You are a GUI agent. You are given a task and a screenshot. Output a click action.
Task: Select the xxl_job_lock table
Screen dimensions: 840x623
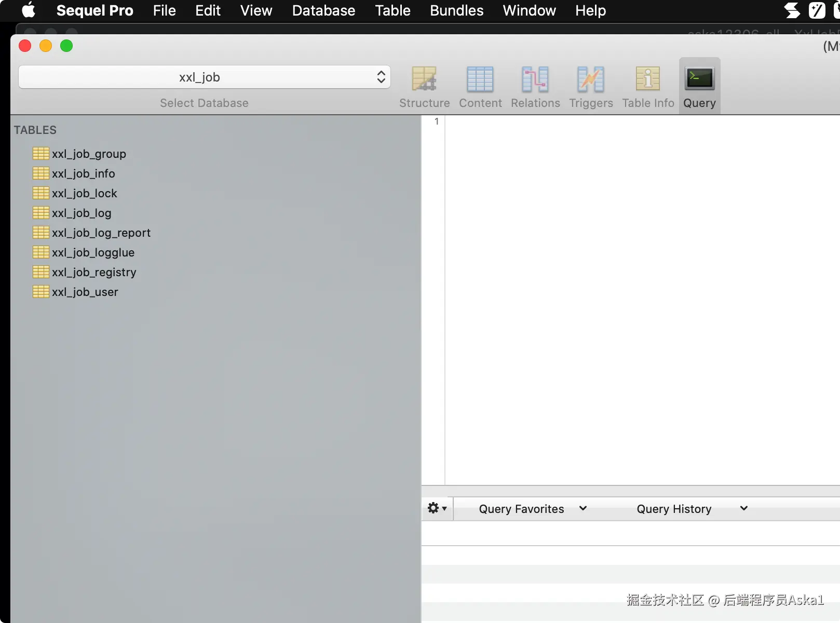[x=85, y=193]
